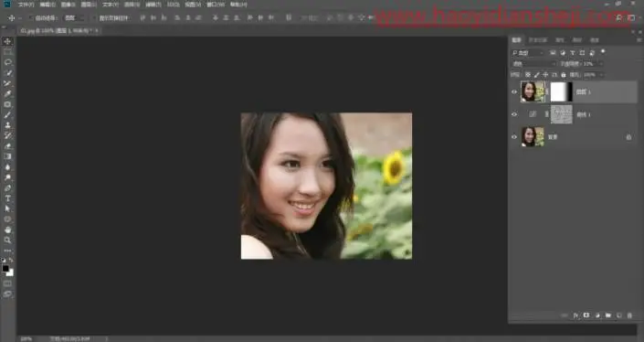Select the Pen tool
Viewport: 644px width, 342px height.
point(7,188)
